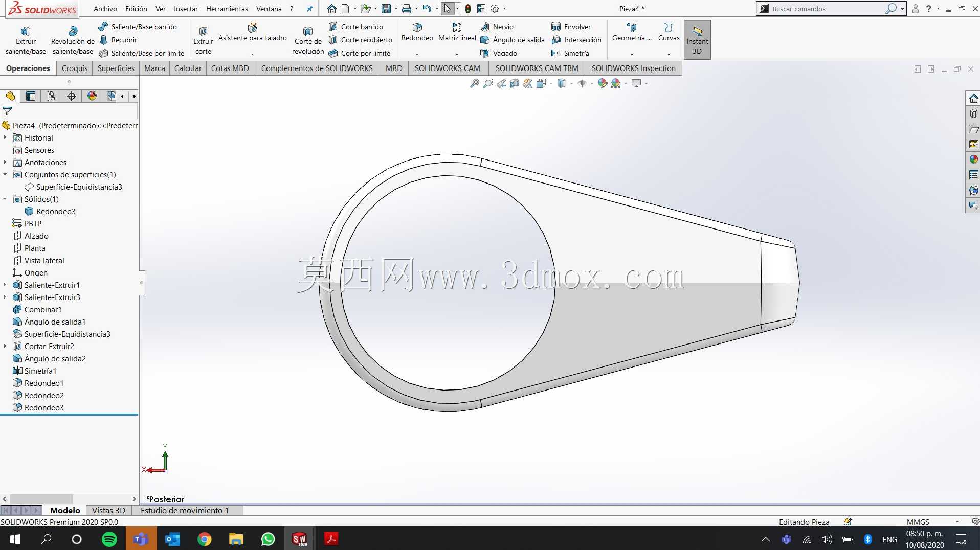
Task: Click Extruir saliente/base tool
Action: pyautogui.click(x=26, y=40)
